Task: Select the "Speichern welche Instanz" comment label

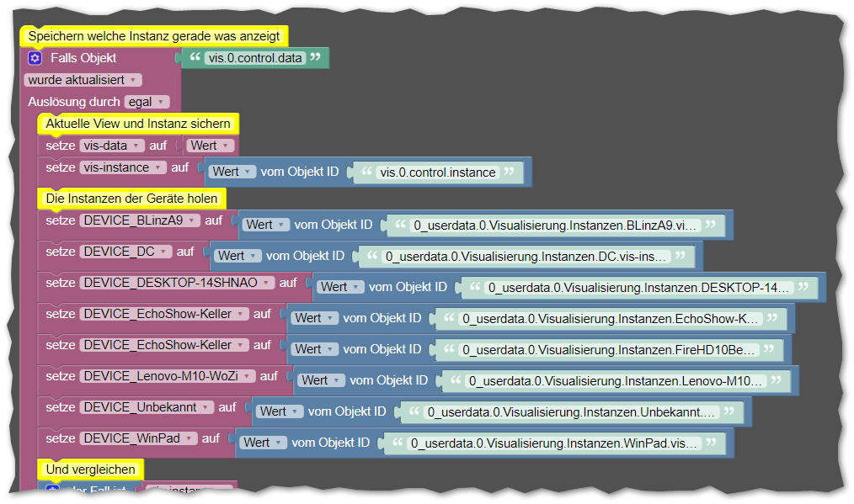Action: (154, 36)
